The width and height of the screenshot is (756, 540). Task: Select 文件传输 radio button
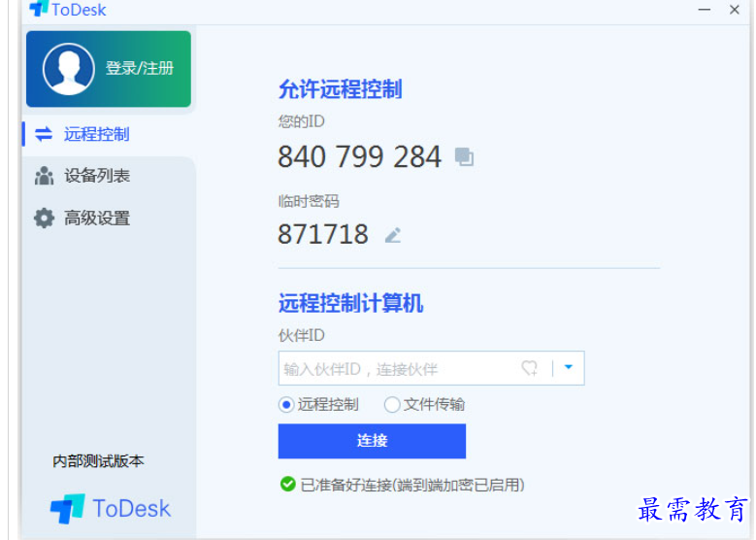click(391, 404)
